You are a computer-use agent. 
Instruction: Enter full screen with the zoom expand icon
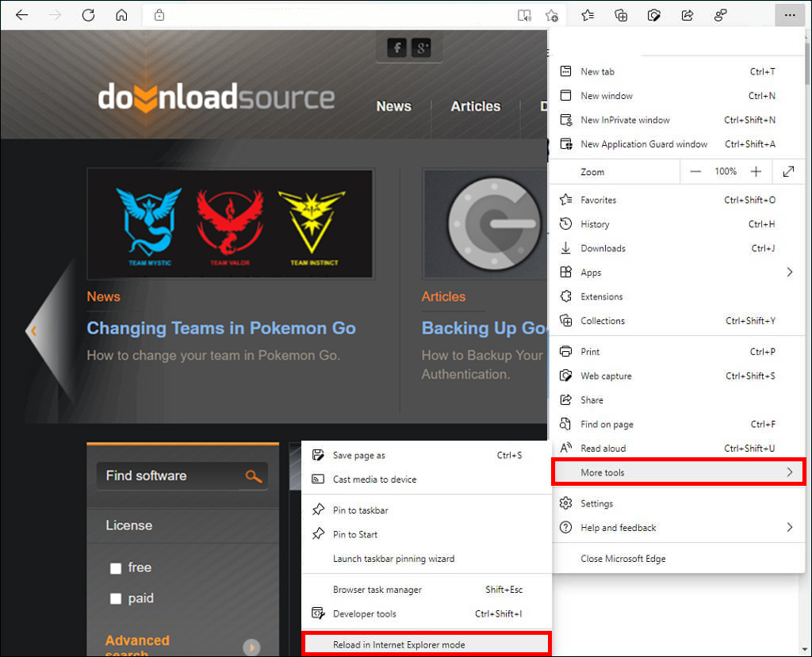(x=788, y=172)
